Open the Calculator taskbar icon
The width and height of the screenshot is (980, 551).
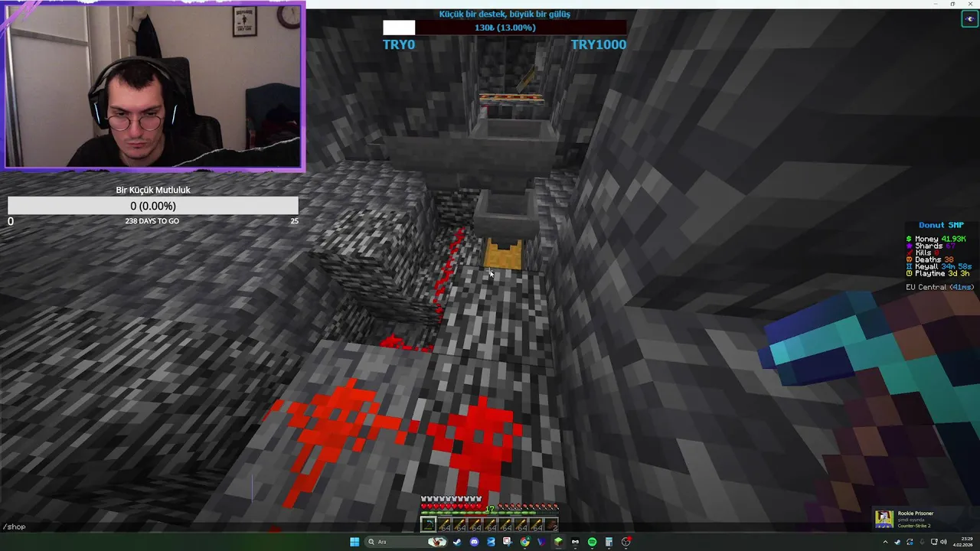pos(609,542)
